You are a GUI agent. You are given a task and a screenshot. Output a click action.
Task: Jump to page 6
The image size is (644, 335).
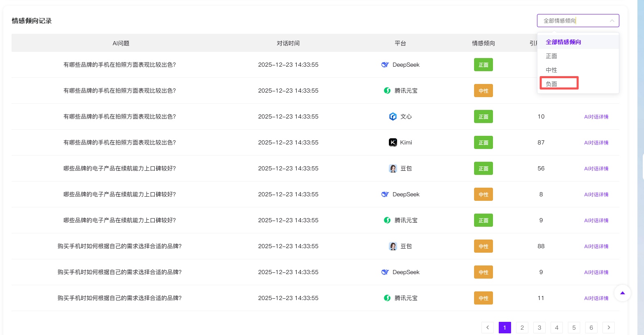pos(591,328)
